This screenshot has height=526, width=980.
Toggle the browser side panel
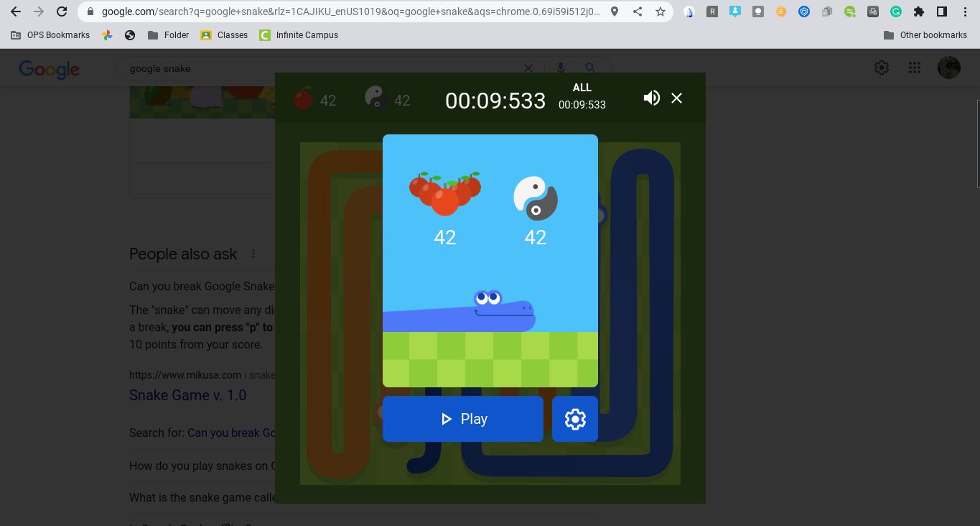(942, 11)
